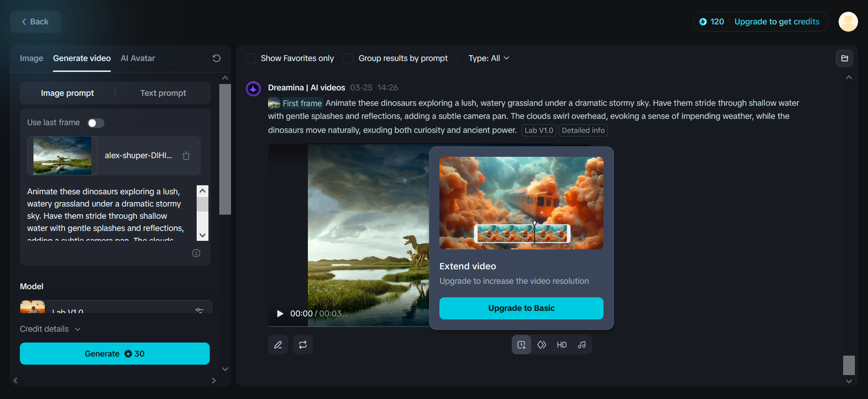Check Show Favorites only
868x399 pixels.
pyautogui.click(x=251, y=58)
